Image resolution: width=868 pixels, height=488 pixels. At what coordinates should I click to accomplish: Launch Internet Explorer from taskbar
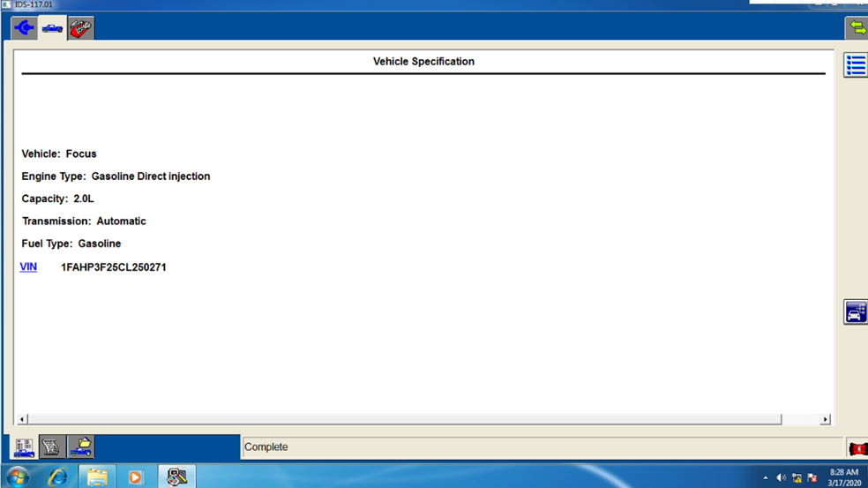(57, 477)
